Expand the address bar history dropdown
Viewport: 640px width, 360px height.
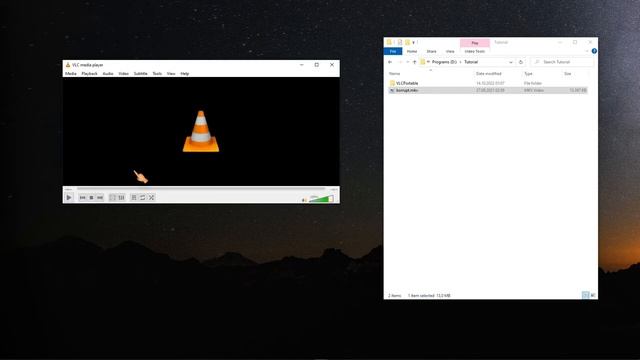pyautogui.click(x=511, y=62)
